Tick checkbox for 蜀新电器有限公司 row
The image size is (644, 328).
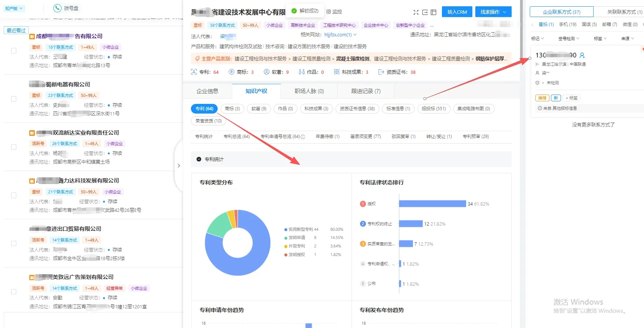coord(14,99)
